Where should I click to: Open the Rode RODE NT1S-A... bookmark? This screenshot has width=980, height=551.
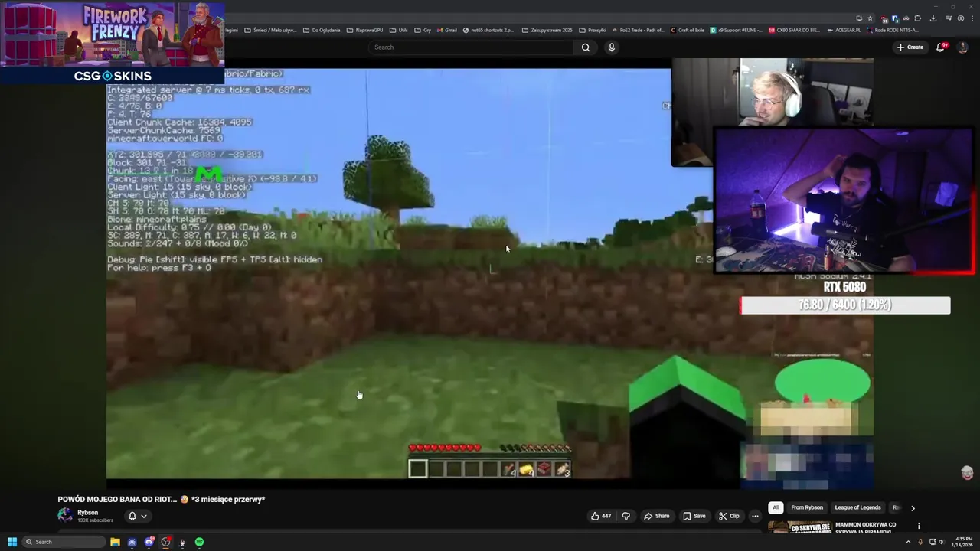(892, 30)
